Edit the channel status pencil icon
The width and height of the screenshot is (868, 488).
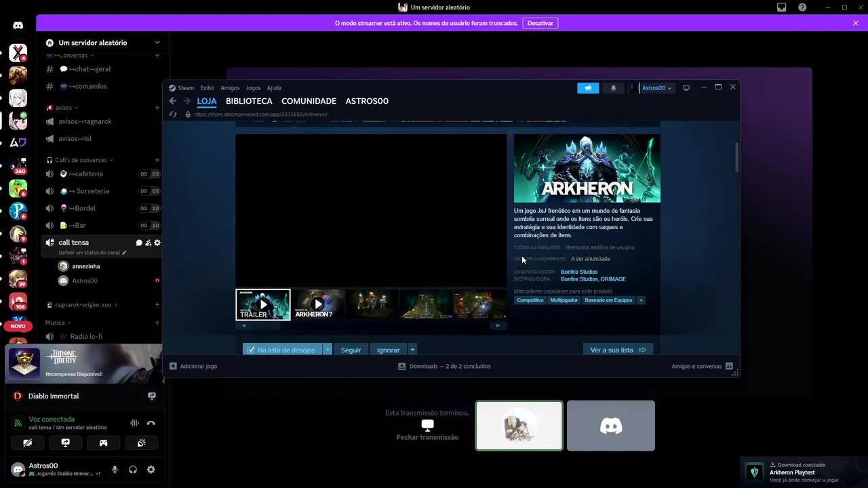[x=124, y=253]
